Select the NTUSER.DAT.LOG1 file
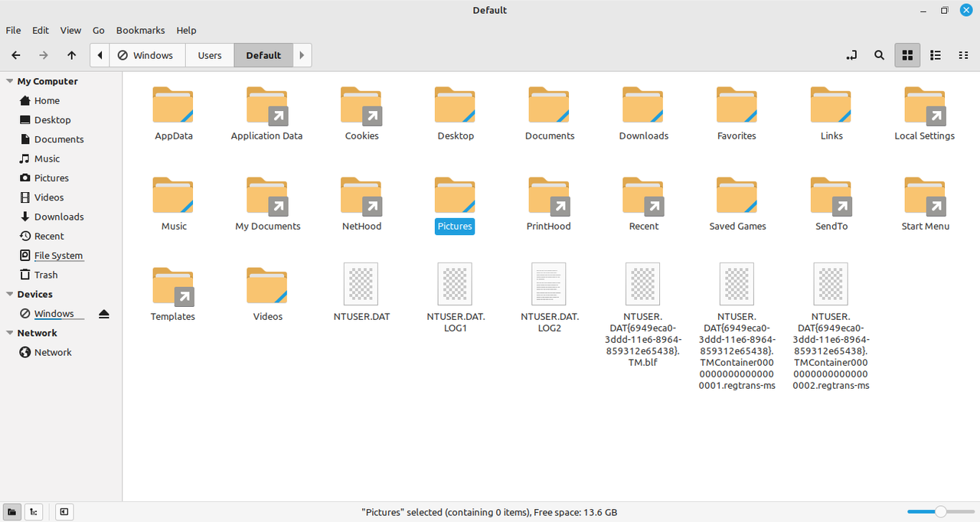The width and height of the screenshot is (980, 522). tap(456, 298)
